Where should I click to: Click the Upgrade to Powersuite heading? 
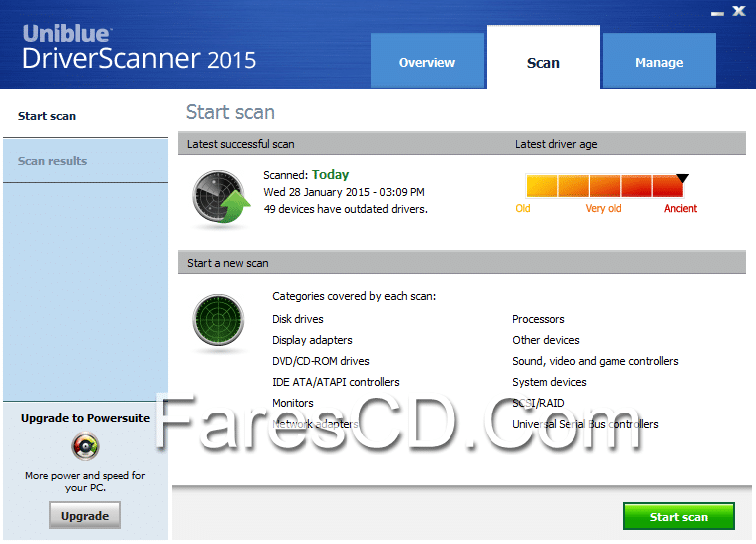85,418
